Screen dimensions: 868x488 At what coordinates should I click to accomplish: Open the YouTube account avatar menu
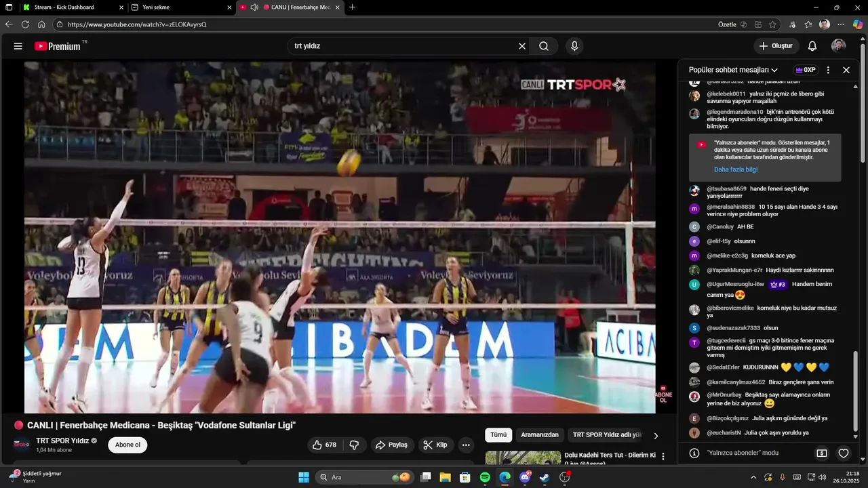(839, 46)
